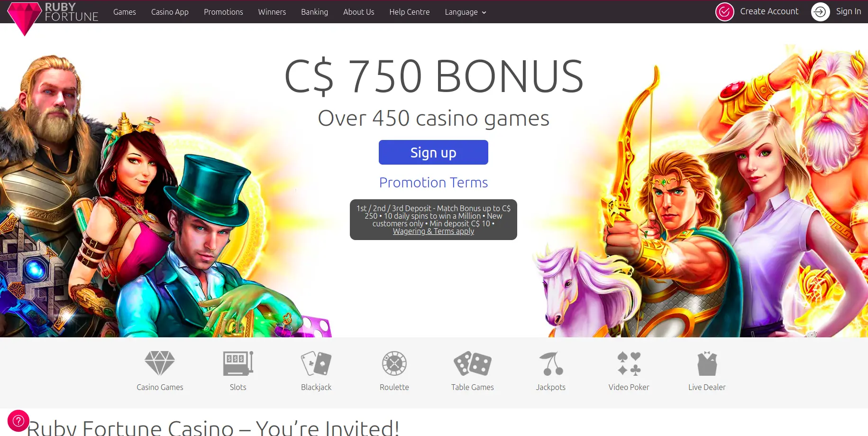868x436 pixels.
Task: Choose the Roulette wheel icon
Action: pyautogui.click(x=394, y=363)
